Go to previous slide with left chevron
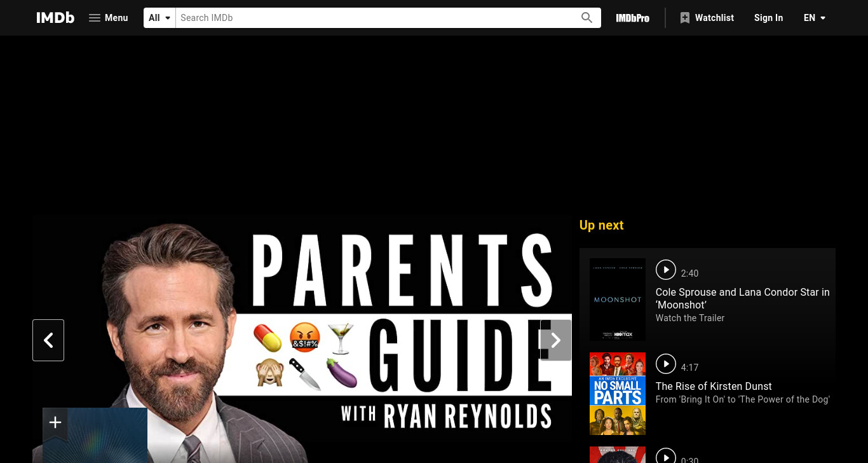Screen dimensions: 868x463 tap(48, 340)
